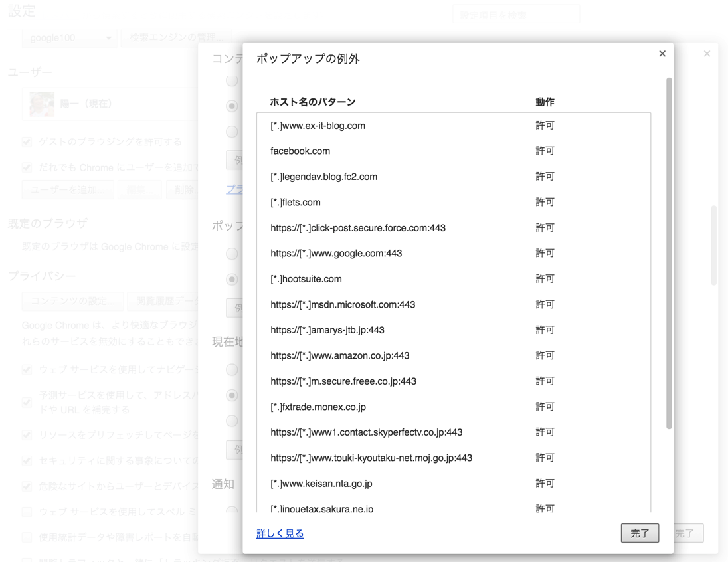Select the https://[*.]www.google.com:443 row
Screen dimensions: 728x562
click(x=454, y=253)
